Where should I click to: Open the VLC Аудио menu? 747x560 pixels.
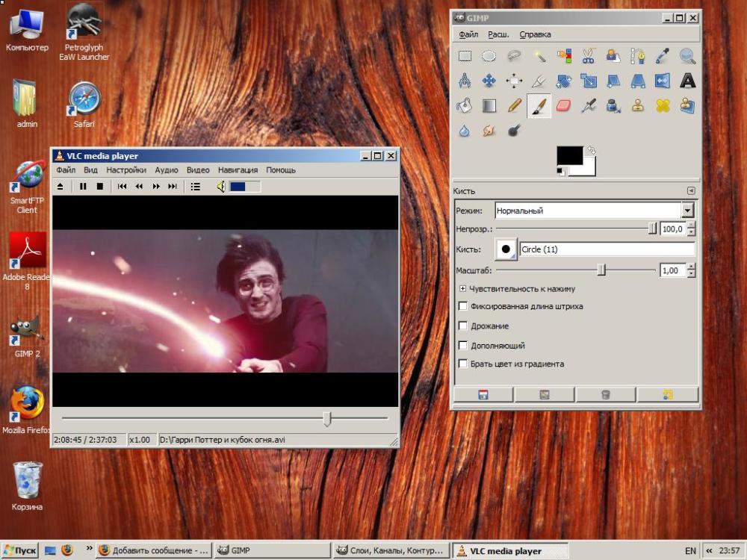pos(167,170)
